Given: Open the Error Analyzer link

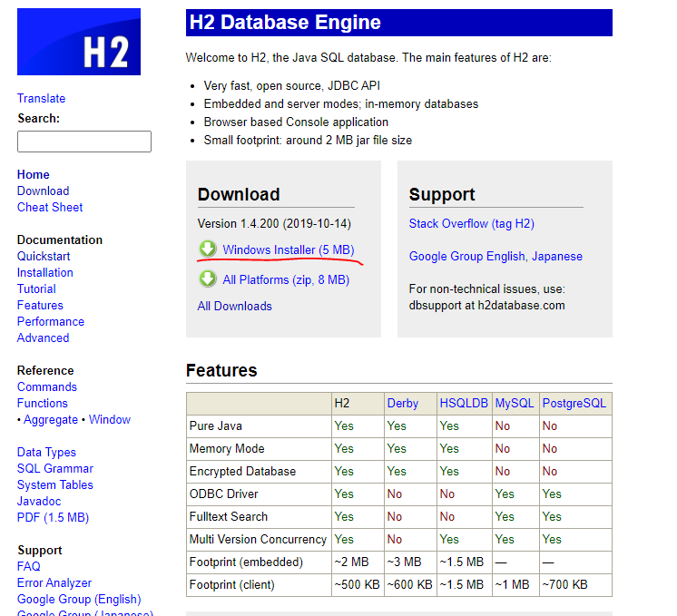Looking at the screenshot, I should click(x=54, y=582).
